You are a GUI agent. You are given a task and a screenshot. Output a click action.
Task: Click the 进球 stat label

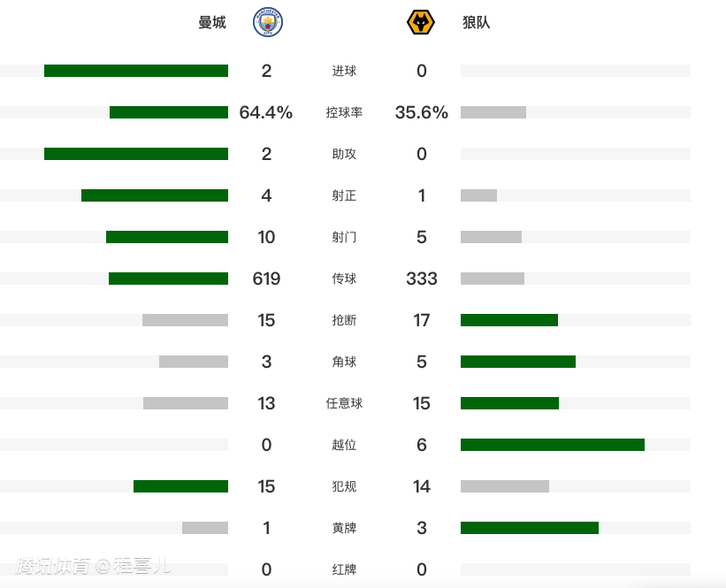[344, 71]
